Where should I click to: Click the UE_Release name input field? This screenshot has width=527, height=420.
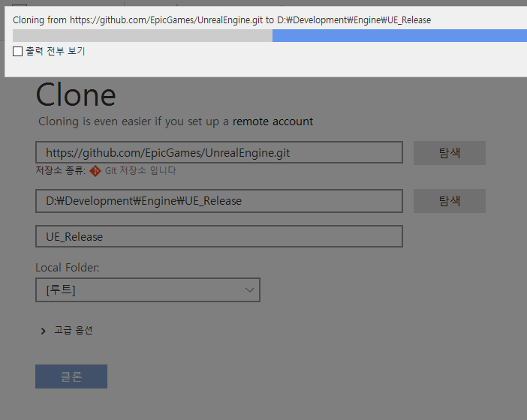(x=219, y=236)
